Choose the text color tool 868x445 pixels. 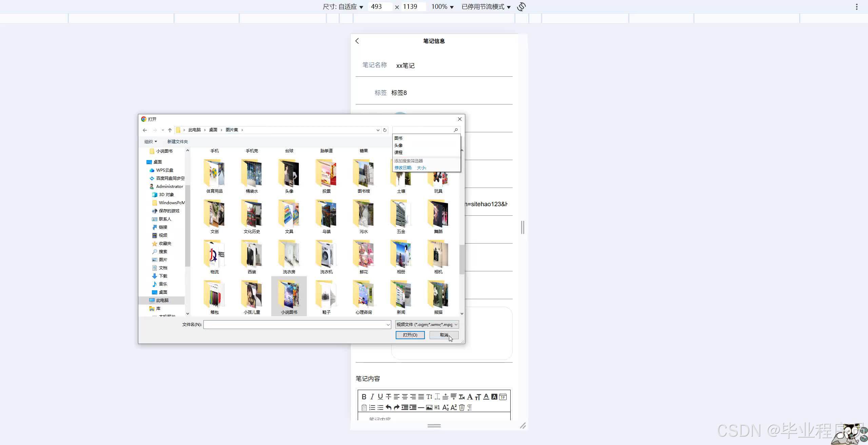click(x=486, y=396)
